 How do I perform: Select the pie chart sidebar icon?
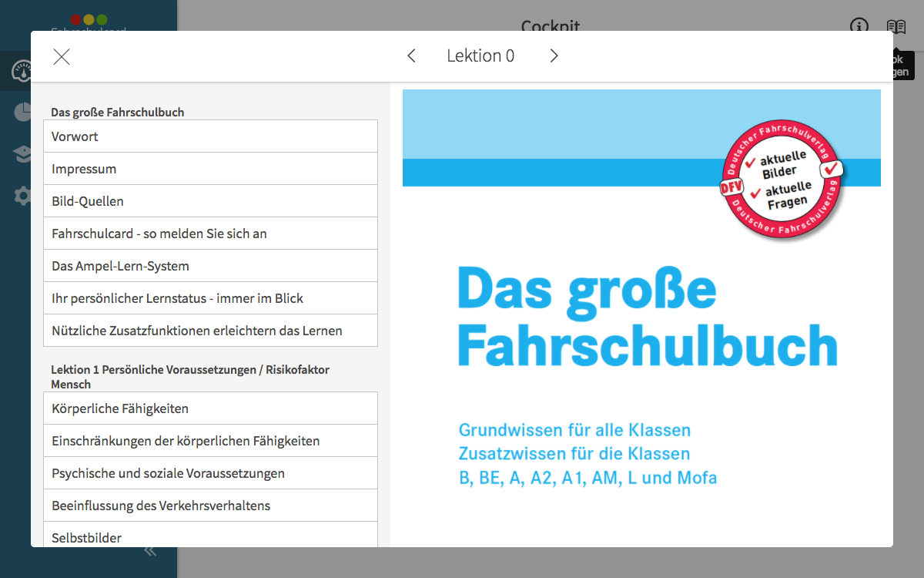(x=22, y=113)
